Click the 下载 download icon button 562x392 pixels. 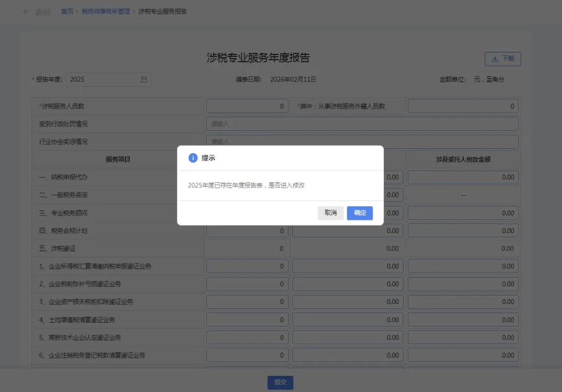(502, 59)
